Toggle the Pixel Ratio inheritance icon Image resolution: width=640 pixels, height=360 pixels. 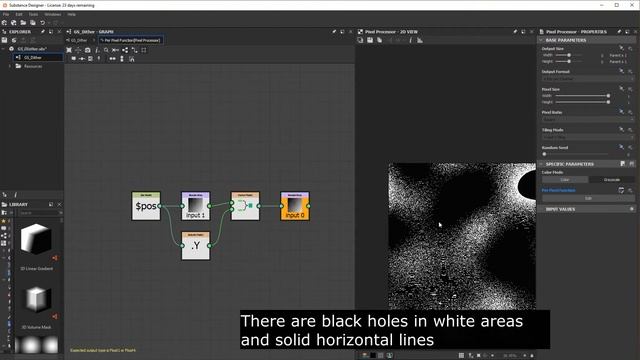click(621, 112)
